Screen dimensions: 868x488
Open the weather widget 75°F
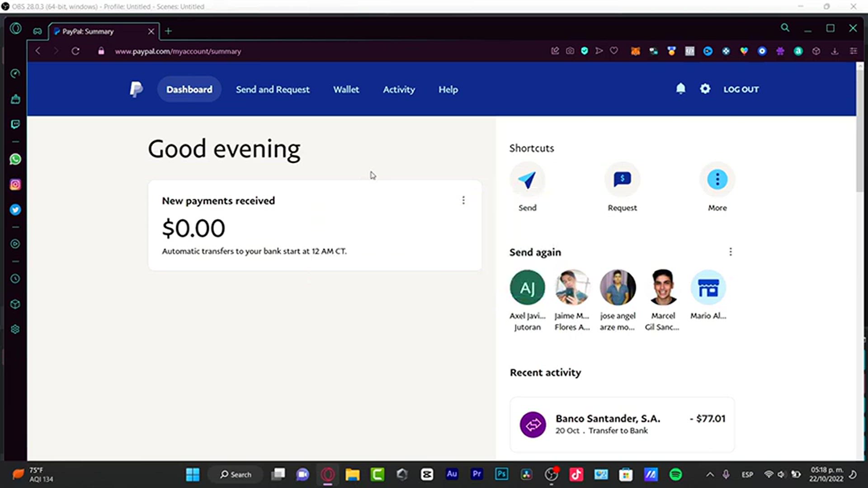click(x=33, y=474)
